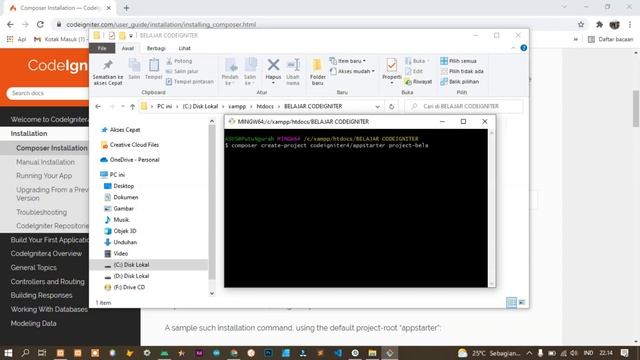
Task: Click Balik pilihan invert selection
Action: (x=459, y=82)
